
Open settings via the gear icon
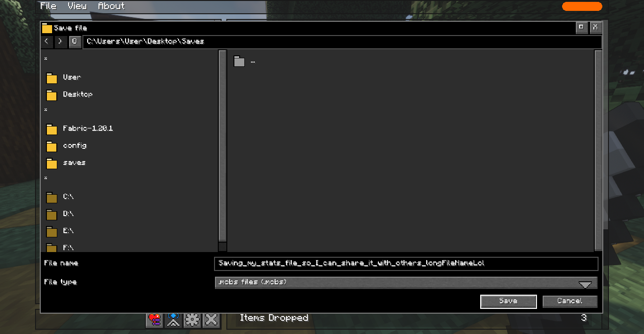point(192,320)
